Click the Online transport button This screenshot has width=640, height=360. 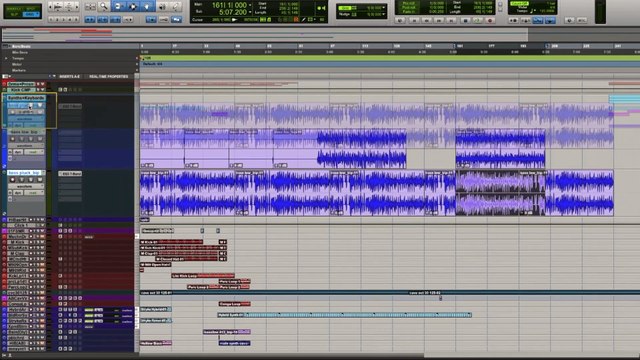(400, 20)
